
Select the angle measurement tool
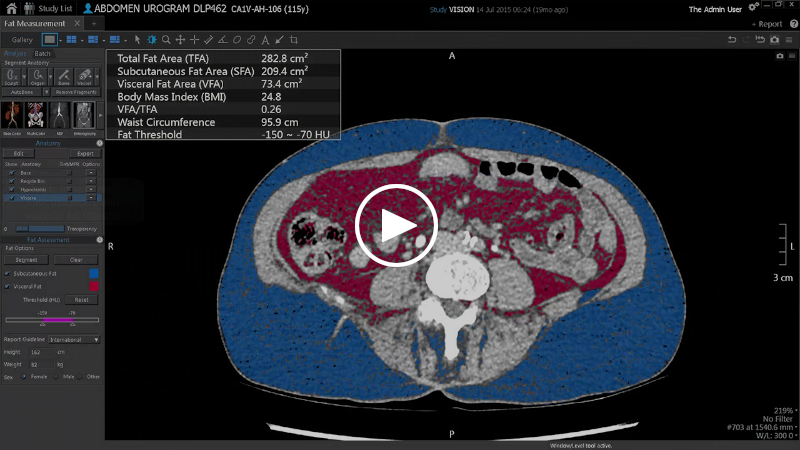(222, 39)
